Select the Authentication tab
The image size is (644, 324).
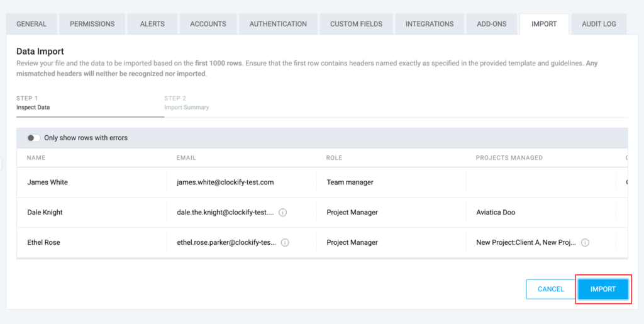[x=278, y=24]
